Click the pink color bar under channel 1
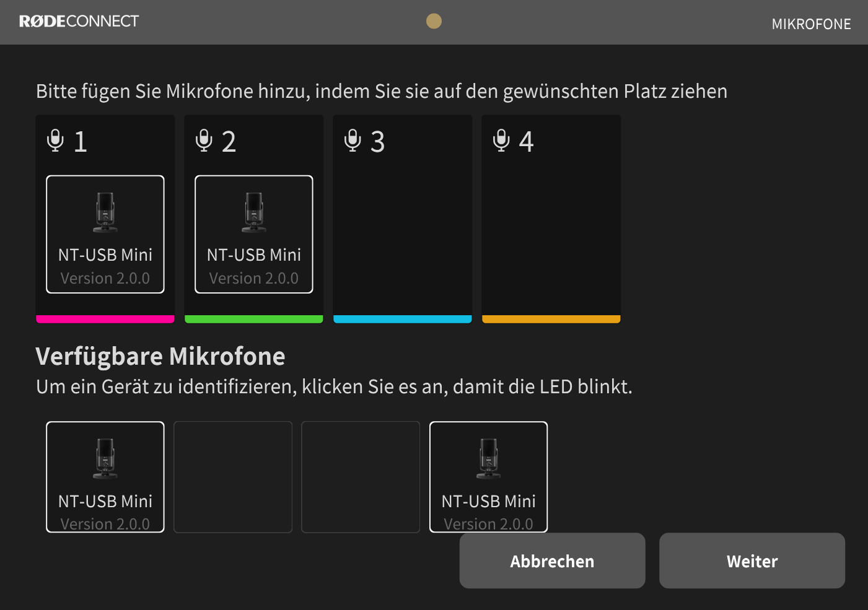Screen dimensions: 868x610 pyautogui.click(x=105, y=318)
